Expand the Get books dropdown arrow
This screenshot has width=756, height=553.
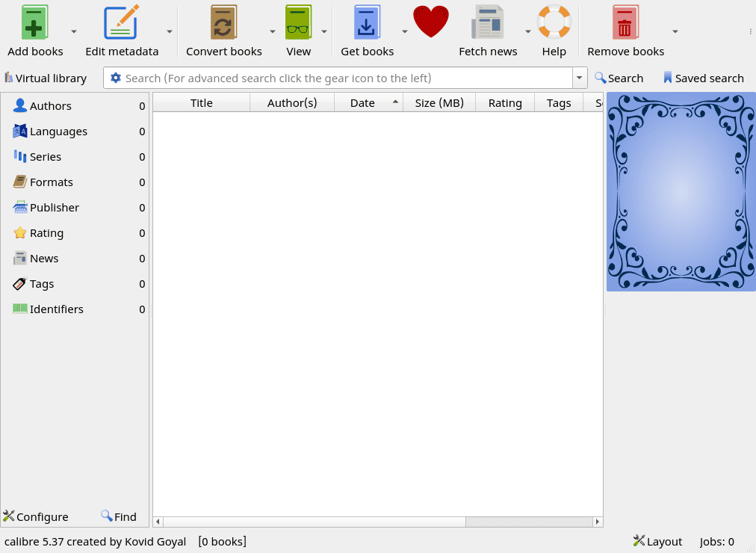click(x=404, y=31)
